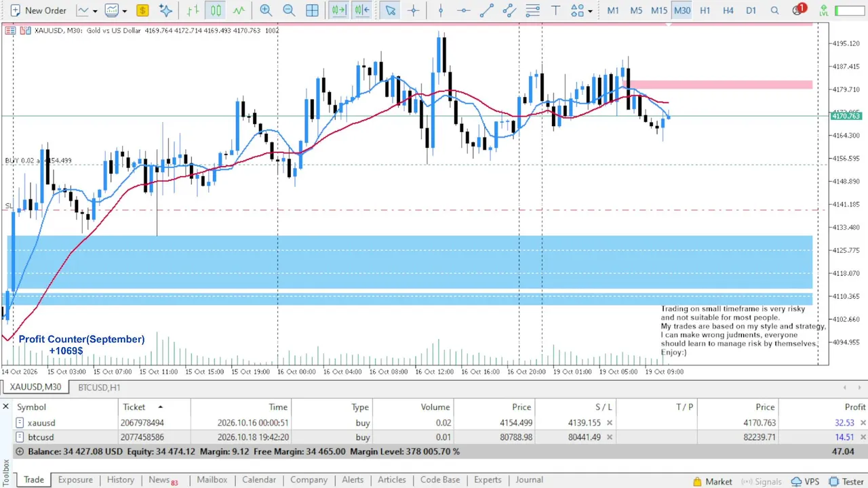Click the green LVL icon
The height and width of the screenshot is (488, 868).
[825, 11]
